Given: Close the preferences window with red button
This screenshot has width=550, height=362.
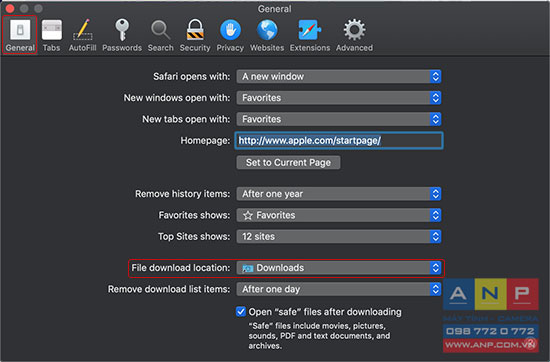Looking at the screenshot, I should (10, 8).
